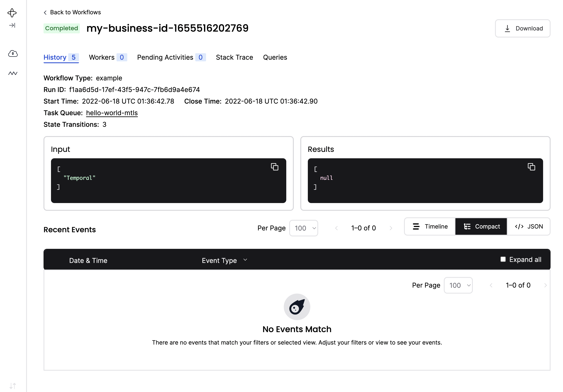Click the comet icon above No Events Match

[297, 307]
